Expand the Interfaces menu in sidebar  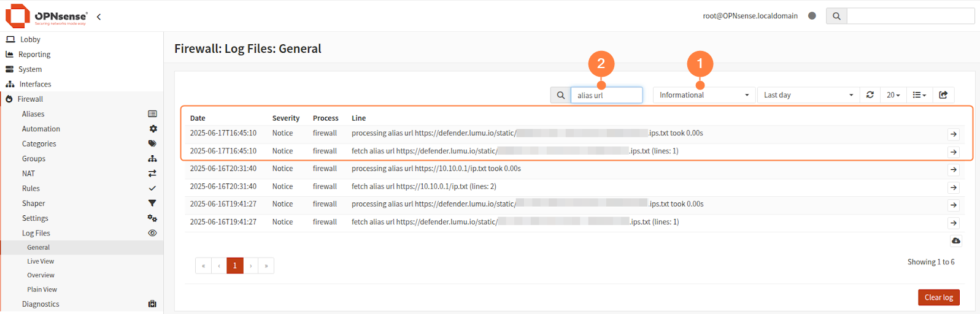[x=35, y=84]
